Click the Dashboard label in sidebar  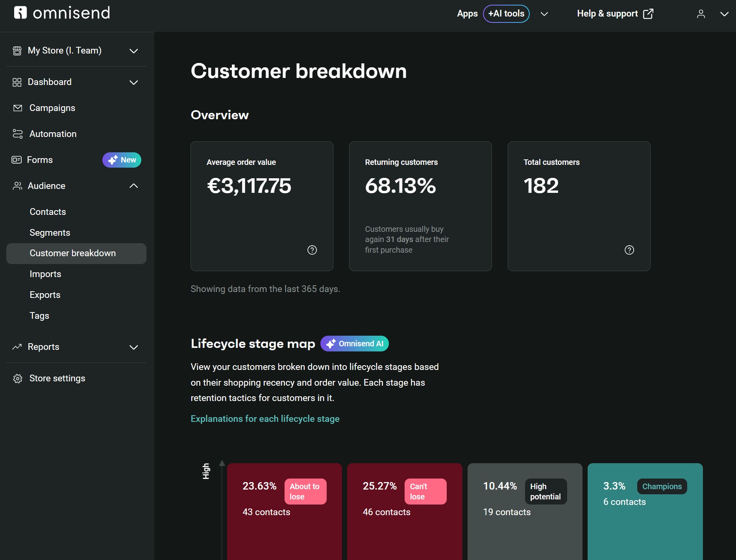(x=50, y=82)
